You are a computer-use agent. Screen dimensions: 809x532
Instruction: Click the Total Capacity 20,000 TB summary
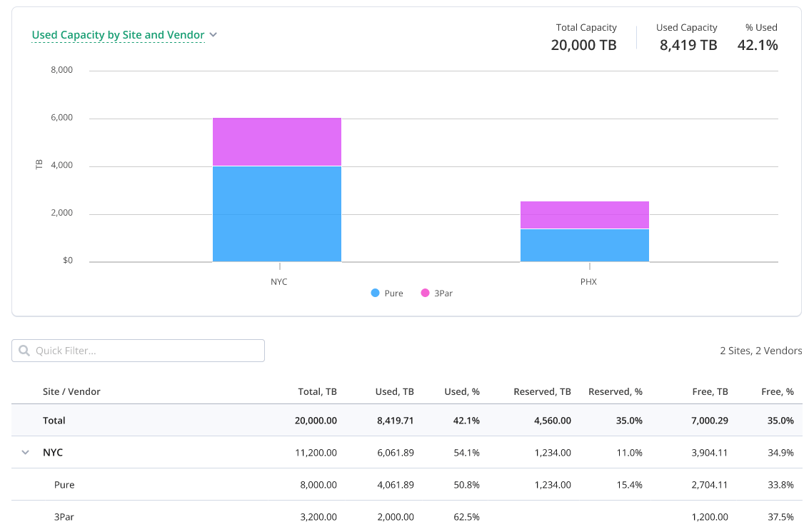point(584,38)
